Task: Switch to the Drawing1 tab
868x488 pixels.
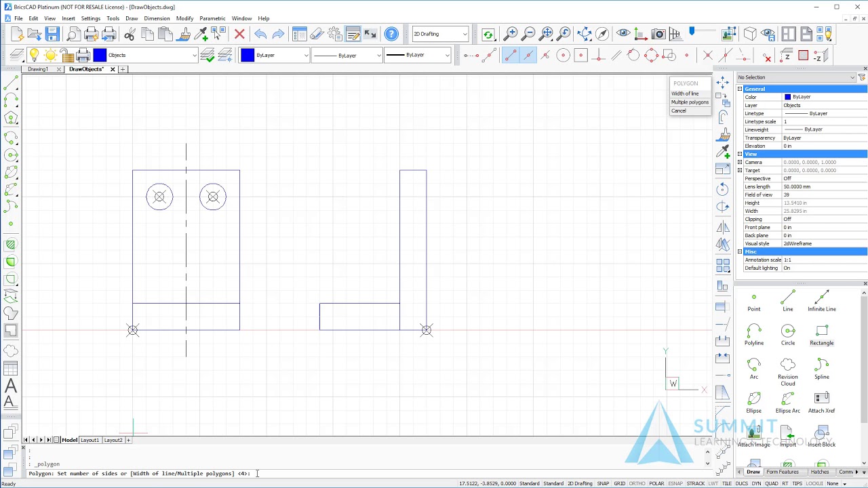Action: tap(38, 69)
